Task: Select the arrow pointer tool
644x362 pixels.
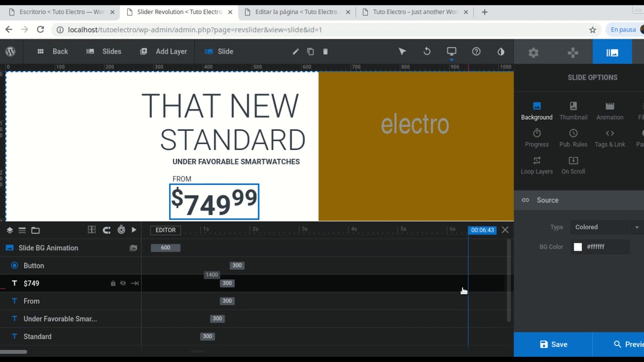Action: 402,51
